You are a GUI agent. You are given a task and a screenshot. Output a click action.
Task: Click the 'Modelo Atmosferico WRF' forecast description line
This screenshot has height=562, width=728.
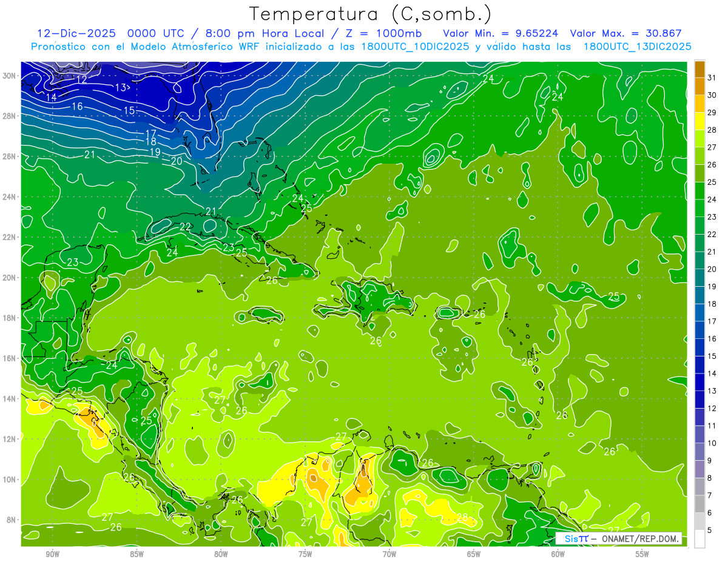[361, 47]
